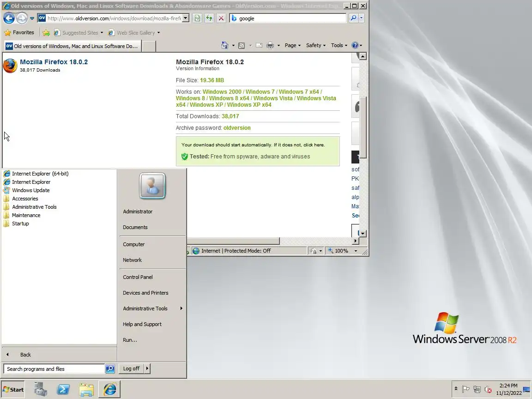This screenshot has height=399, width=532.
Task: Add to Favorites Bar star icon
Action: [x=46, y=33]
